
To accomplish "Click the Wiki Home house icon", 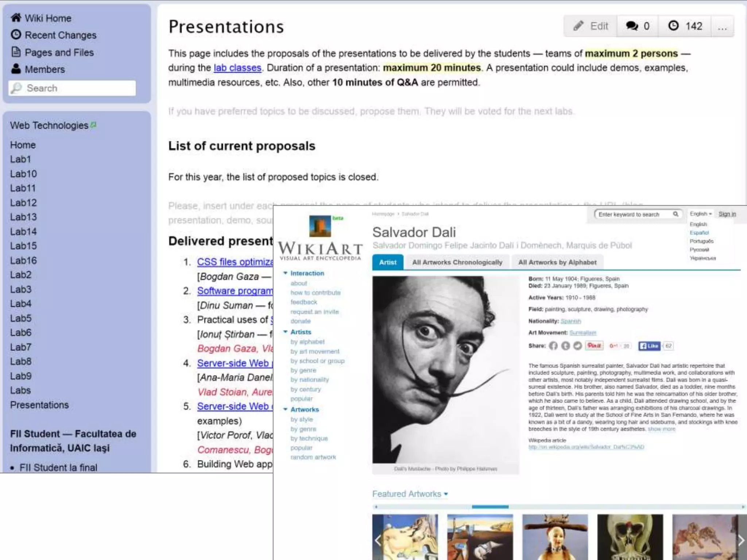I will 16,17.
